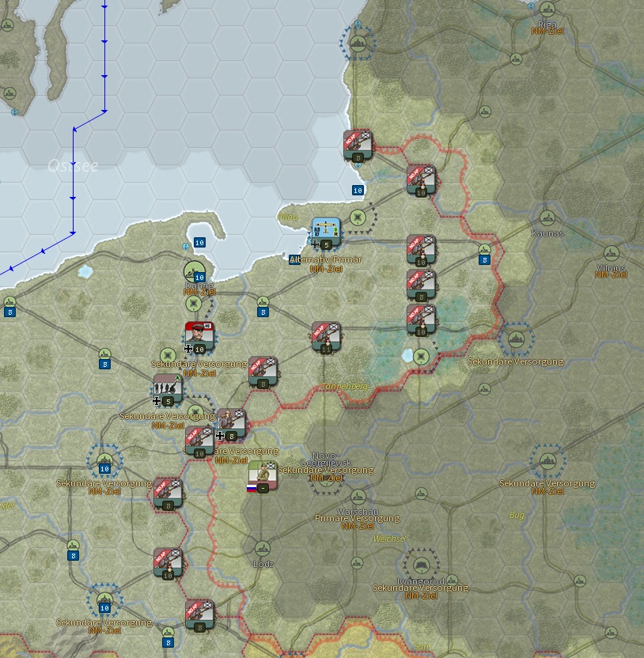644x658 pixels.
Task: Click the ringed city east of the front line bulge
Action: click(x=516, y=339)
